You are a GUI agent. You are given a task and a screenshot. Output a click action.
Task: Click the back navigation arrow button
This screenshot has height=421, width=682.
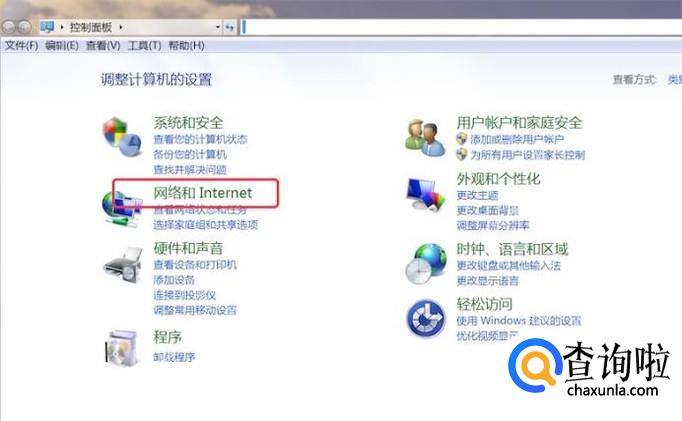(8, 27)
